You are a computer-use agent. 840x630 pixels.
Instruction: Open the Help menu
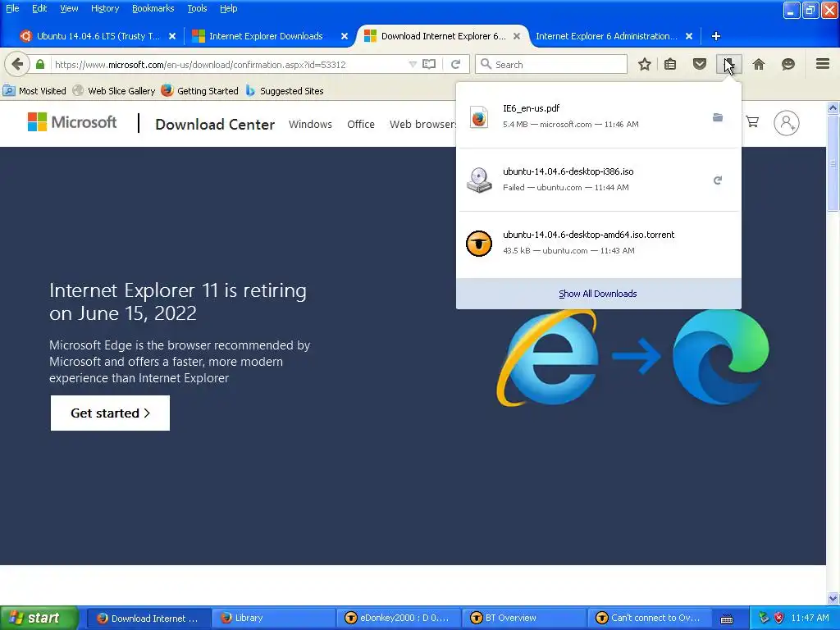(228, 8)
